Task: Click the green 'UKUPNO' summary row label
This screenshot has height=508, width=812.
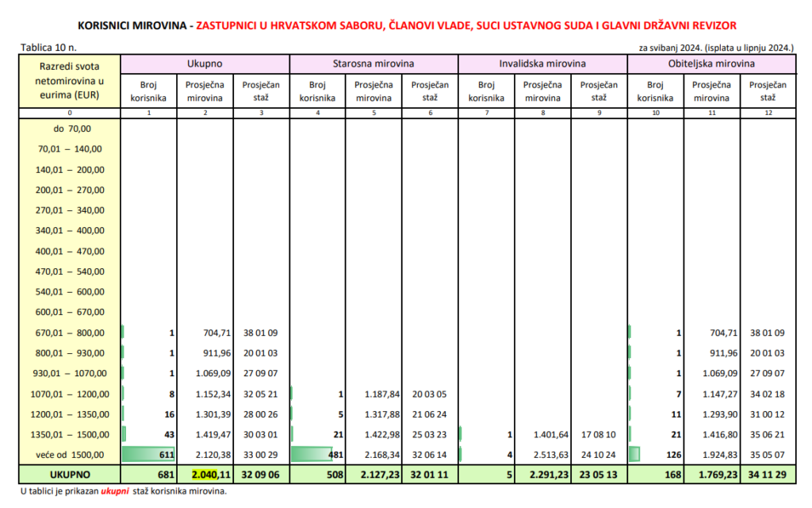Action: tap(67, 474)
